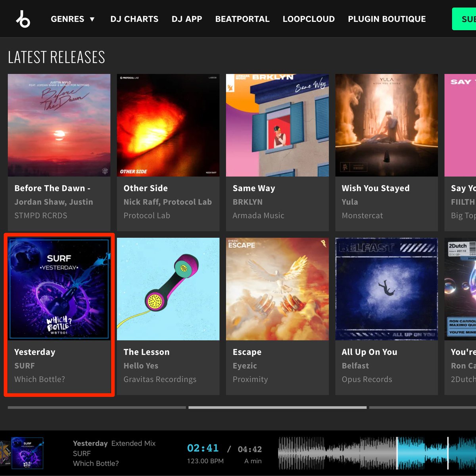476x476 pixels.
Task: Visit LOOPCLOUD from the navigation bar
Action: 309,19
